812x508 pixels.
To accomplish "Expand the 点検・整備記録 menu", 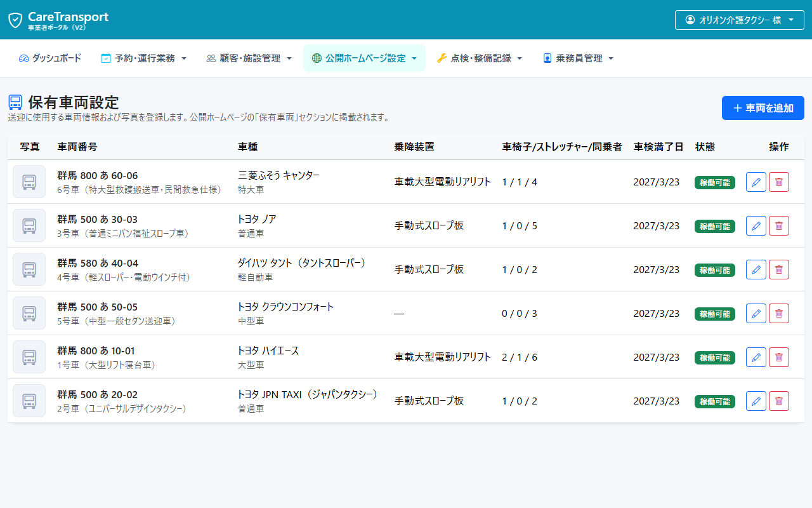I will click(x=480, y=58).
